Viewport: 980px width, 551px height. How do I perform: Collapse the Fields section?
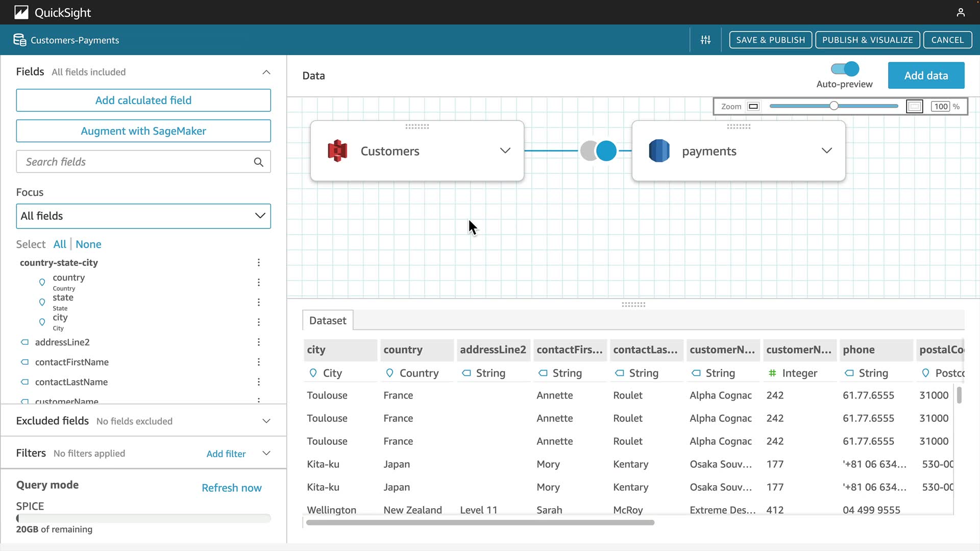pos(266,72)
